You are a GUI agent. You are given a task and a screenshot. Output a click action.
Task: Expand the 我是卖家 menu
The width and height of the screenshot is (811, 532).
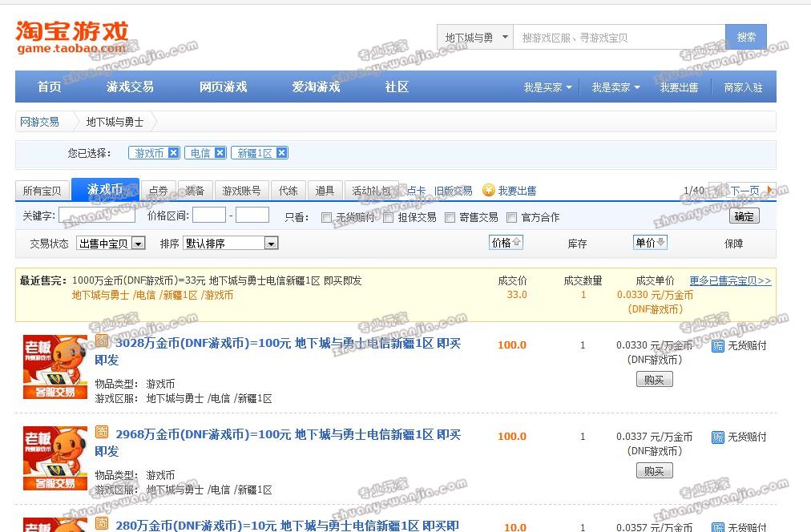click(616, 87)
